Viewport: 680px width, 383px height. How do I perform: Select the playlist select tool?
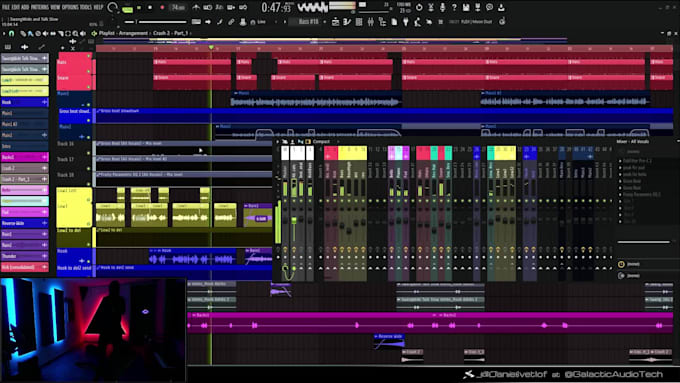68,33
